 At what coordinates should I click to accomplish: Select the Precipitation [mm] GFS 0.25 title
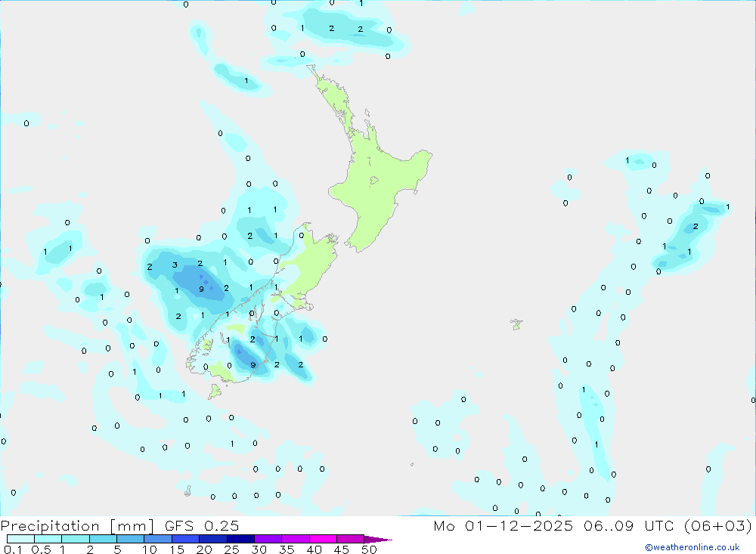[x=119, y=525]
